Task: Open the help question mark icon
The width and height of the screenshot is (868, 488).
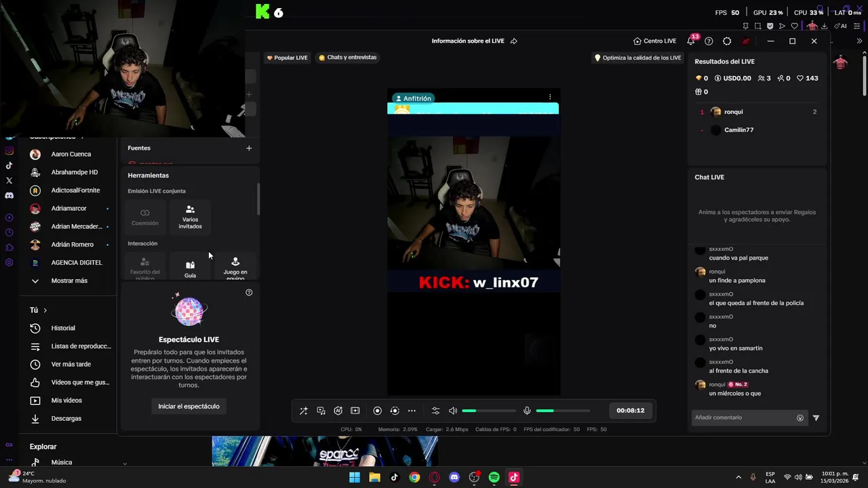Action: (x=709, y=41)
